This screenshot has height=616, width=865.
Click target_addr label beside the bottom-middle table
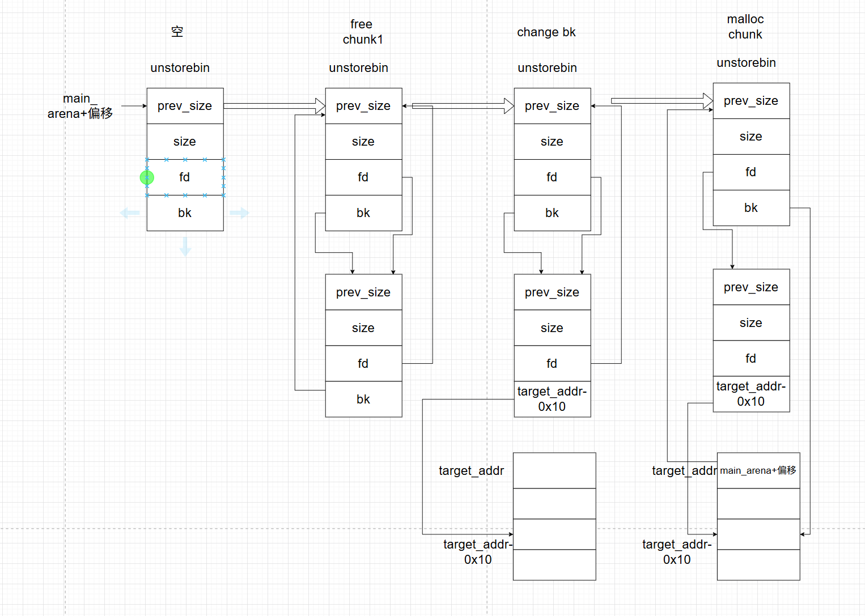471,471
